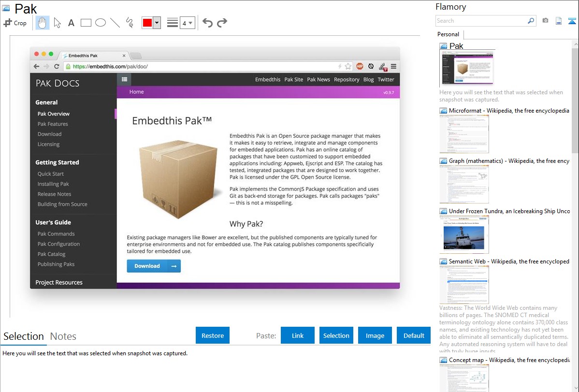This screenshot has width=579, height=392.
Task: Click the camera capture icon
Action: point(545,21)
